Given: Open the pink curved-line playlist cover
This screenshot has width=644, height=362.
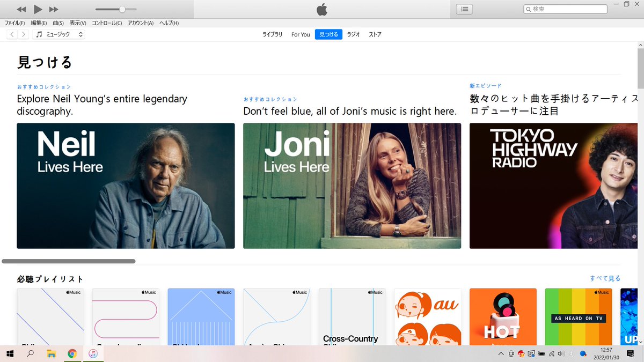Looking at the screenshot, I should point(126,317).
